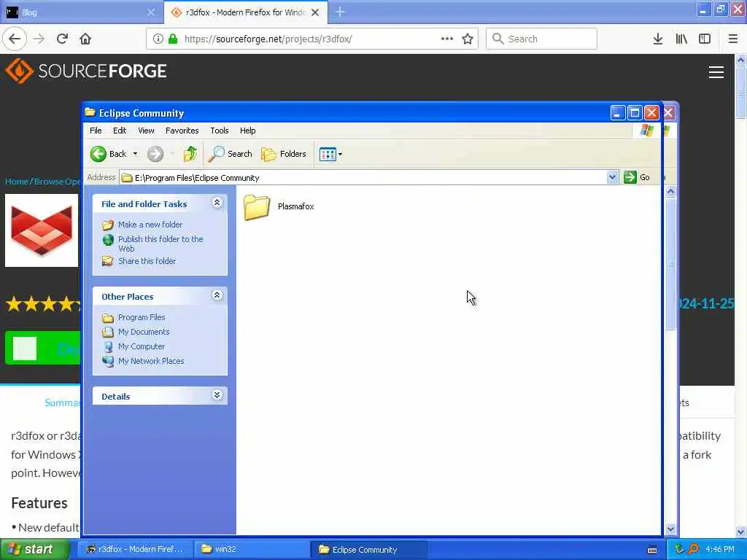Viewport: 747px width, 560px height.
Task: Collapse the Other Places panel
Action: click(x=217, y=295)
